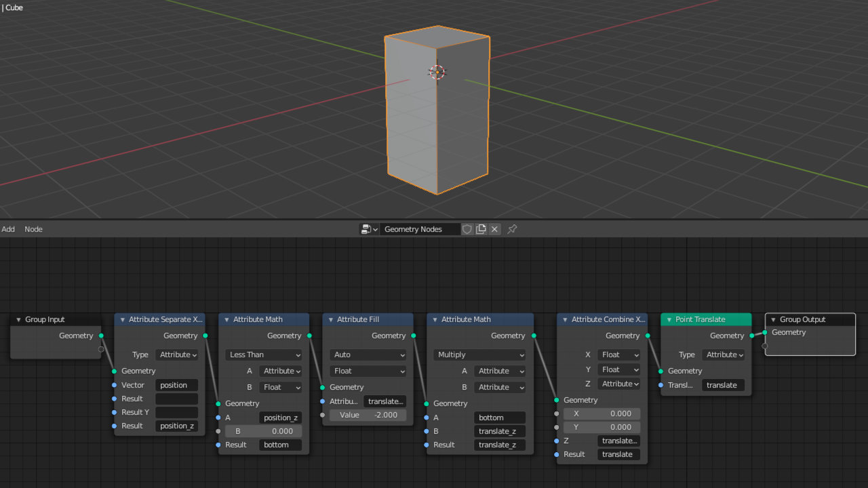Screen dimensions: 868x488
Task: Collapse the Attribute Fill node
Action: pyautogui.click(x=330, y=319)
